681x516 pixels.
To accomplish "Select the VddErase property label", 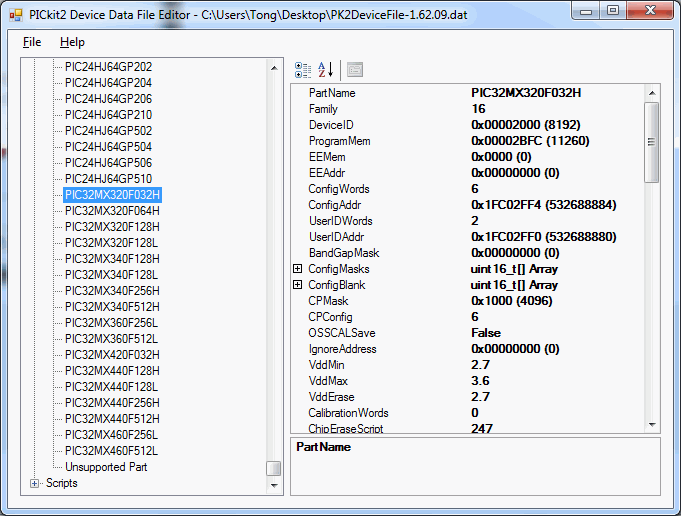I will (331, 397).
